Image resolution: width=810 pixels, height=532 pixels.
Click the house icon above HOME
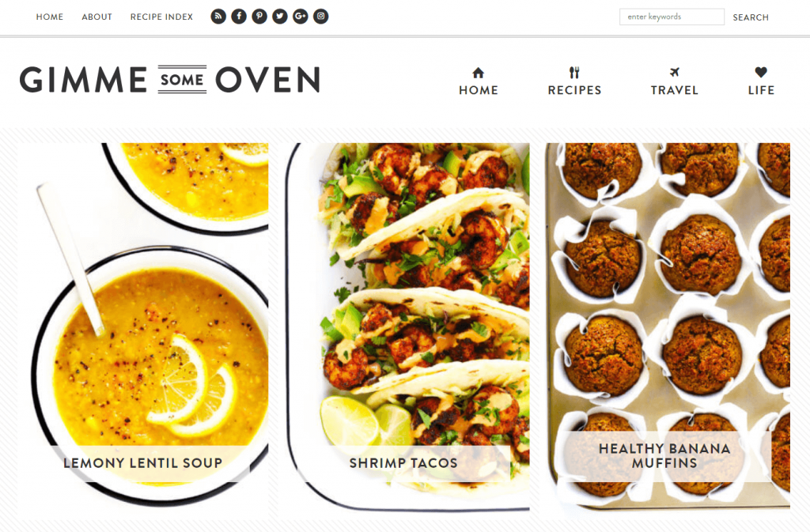(x=479, y=73)
